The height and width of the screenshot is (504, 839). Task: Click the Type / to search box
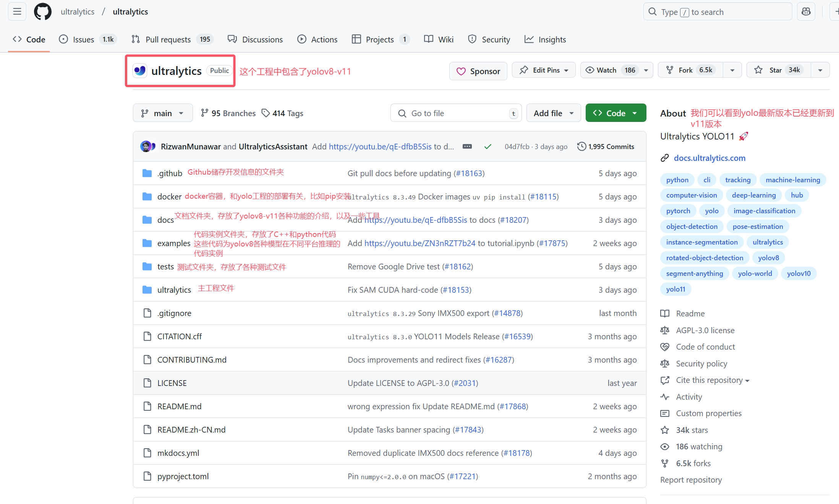click(x=718, y=12)
